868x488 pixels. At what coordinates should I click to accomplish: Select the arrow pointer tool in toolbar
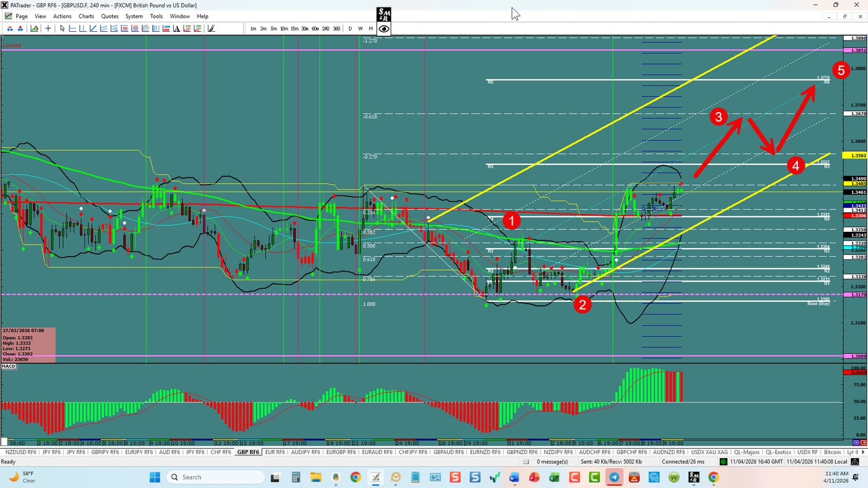[62, 28]
